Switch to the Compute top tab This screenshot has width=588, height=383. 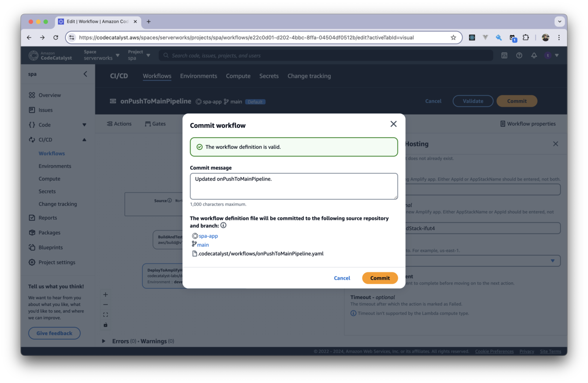coord(238,76)
